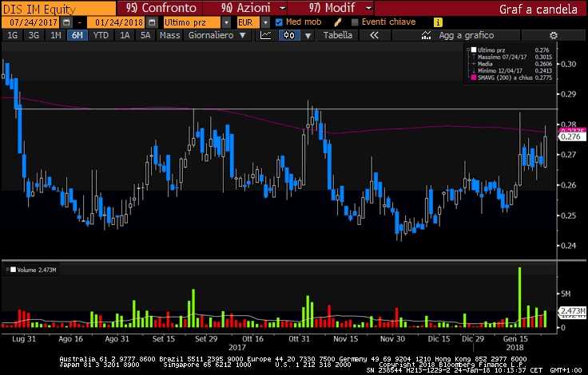588x375 pixels.
Task: Click the double left arrow collapse icon
Action: (x=374, y=36)
